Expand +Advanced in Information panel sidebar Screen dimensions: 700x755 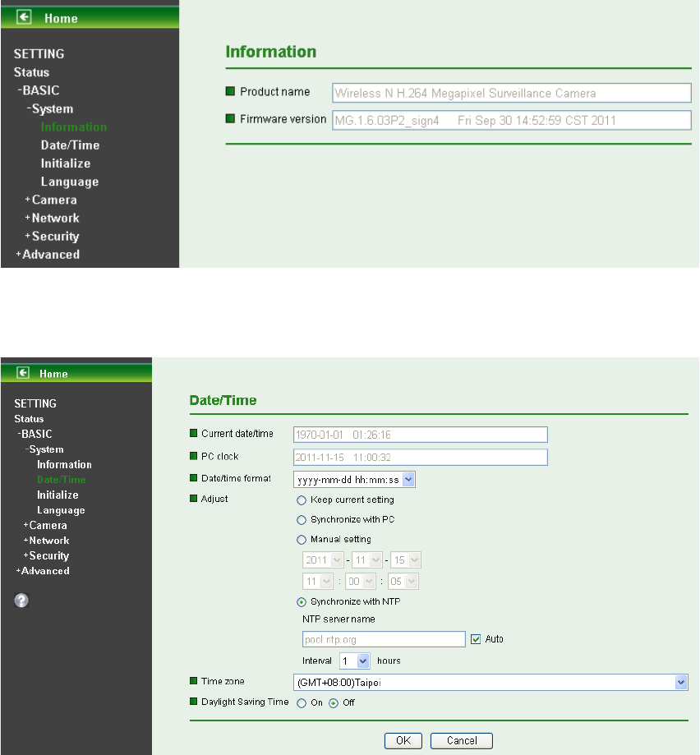coord(48,255)
